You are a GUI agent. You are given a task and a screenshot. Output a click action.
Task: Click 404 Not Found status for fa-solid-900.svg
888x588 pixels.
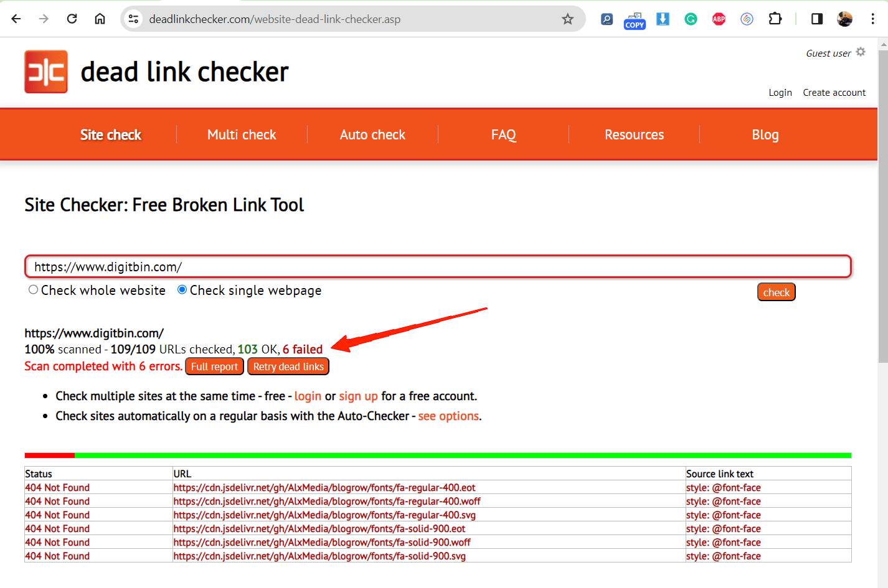tap(57, 556)
